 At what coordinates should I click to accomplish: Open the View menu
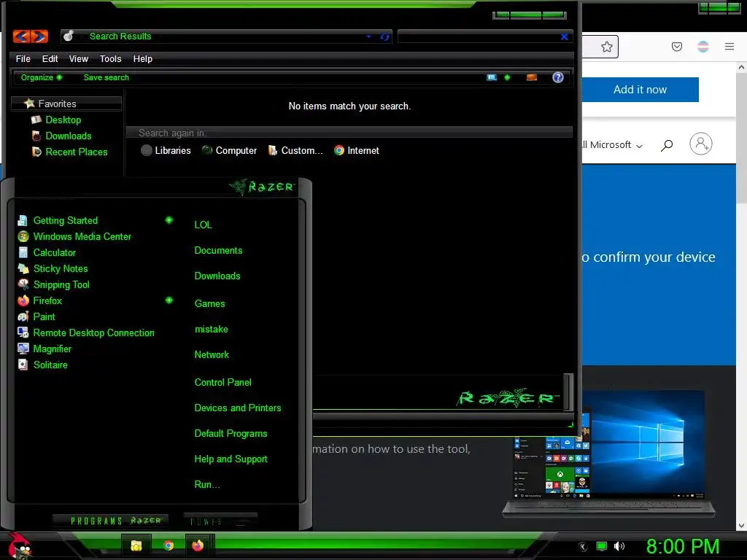(79, 58)
